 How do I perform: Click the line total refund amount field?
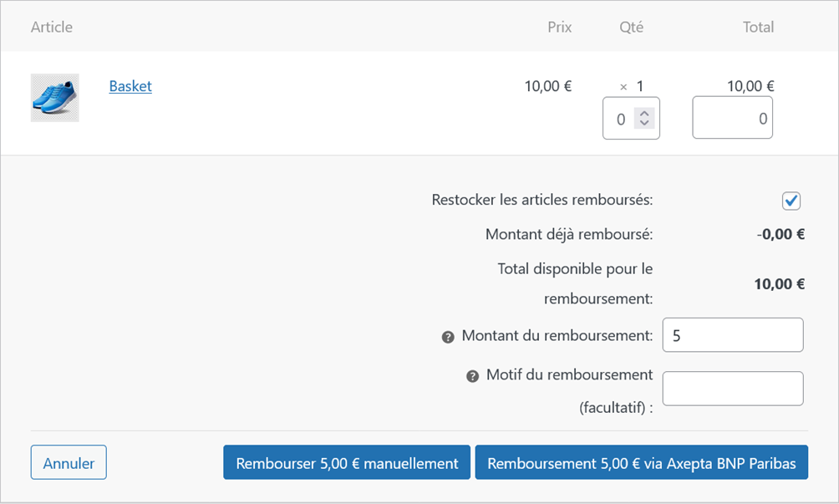click(x=732, y=119)
